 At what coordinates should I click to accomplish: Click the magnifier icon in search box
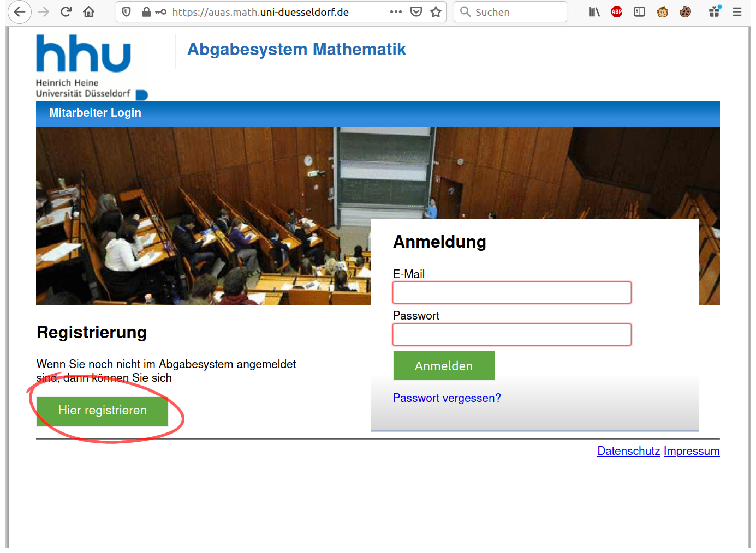pos(466,11)
